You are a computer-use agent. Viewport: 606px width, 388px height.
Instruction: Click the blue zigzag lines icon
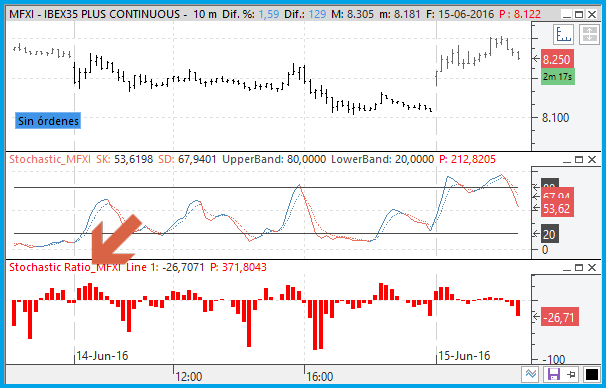point(531,374)
